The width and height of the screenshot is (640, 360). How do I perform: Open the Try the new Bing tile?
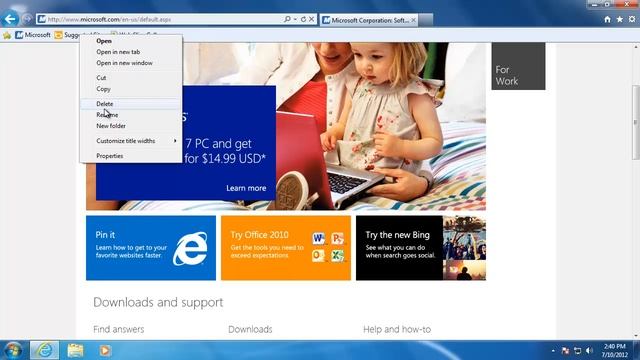click(421, 248)
